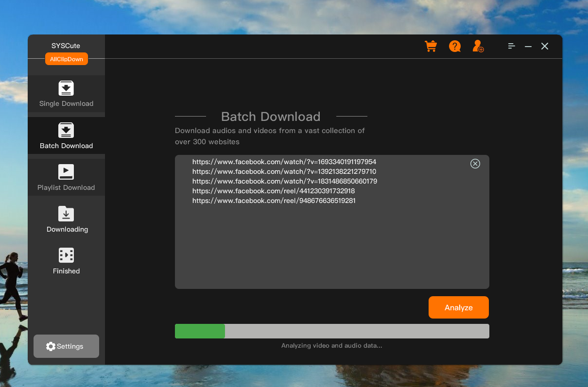Click the reel URL ending in 441230391732918
Image resolution: width=588 pixels, height=387 pixels.
pos(274,191)
